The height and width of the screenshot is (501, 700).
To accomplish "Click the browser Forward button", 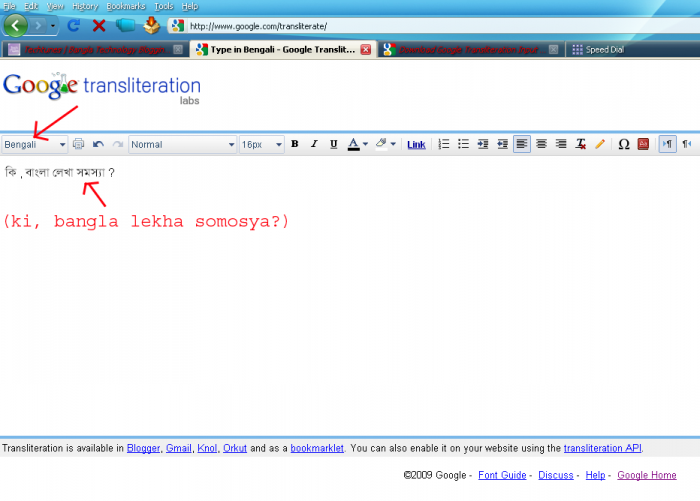I will click(x=38, y=26).
